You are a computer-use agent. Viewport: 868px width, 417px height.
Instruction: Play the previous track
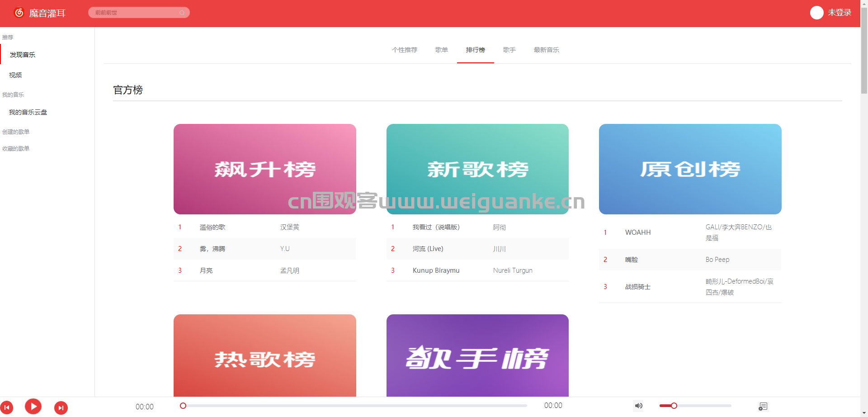(x=7, y=408)
